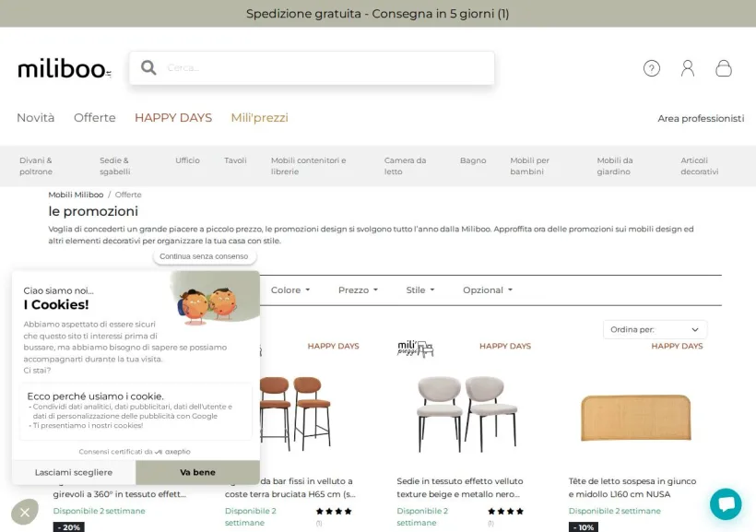This screenshot has height=532, width=756.
Task: Click the search magnifier icon
Action: tap(148, 67)
